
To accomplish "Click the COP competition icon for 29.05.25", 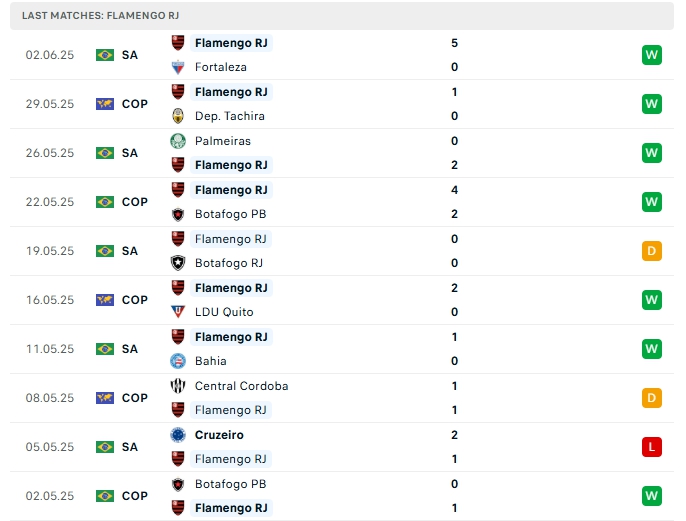I will 105,104.
